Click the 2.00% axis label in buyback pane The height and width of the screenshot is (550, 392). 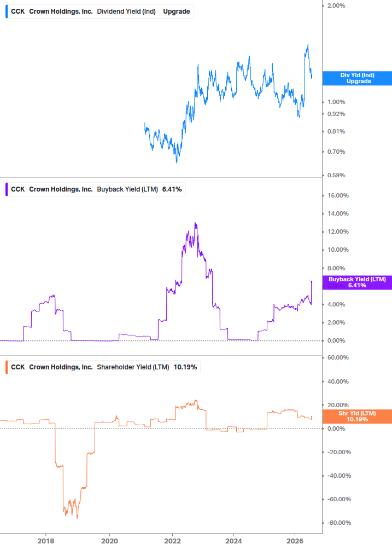[336, 323]
